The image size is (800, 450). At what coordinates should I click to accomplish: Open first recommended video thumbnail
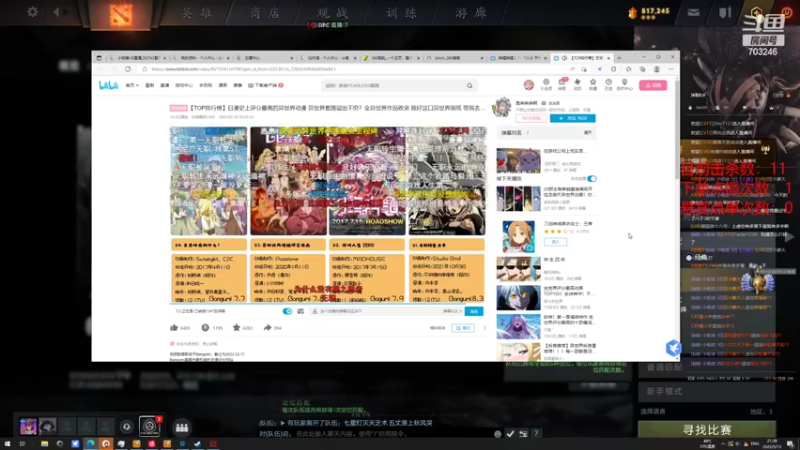pyautogui.click(x=518, y=160)
